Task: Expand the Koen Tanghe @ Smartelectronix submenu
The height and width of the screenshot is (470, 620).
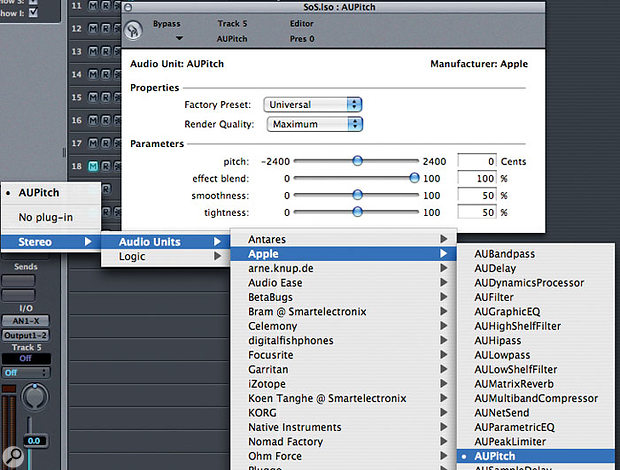Action: (x=343, y=398)
